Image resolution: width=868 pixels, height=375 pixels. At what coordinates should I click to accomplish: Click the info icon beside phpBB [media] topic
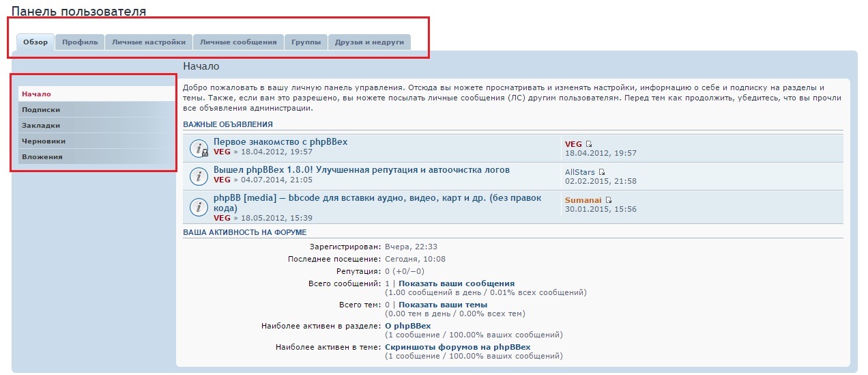[x=199, y=207]
